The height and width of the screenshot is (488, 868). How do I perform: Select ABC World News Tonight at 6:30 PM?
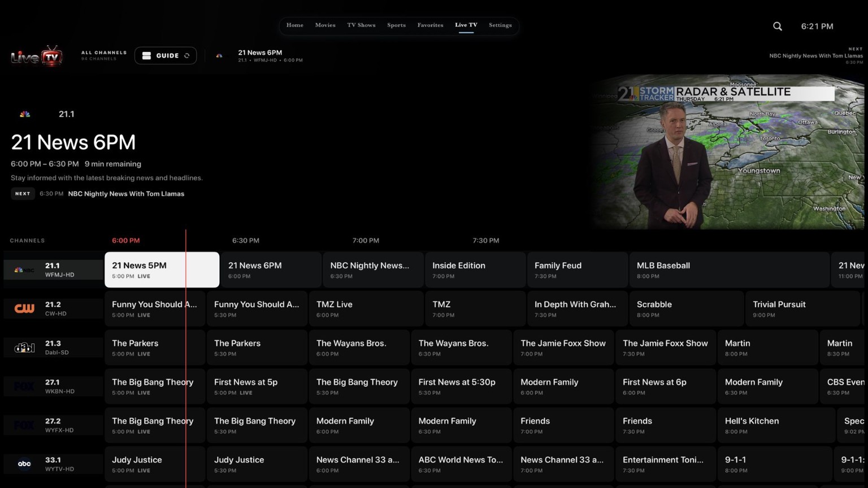tap(461, 465)
